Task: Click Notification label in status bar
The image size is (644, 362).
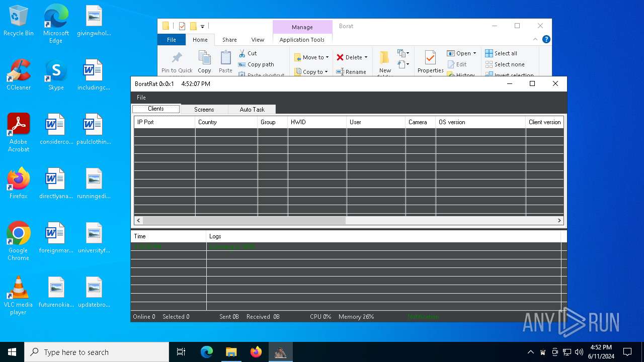Action: [423, 317]
